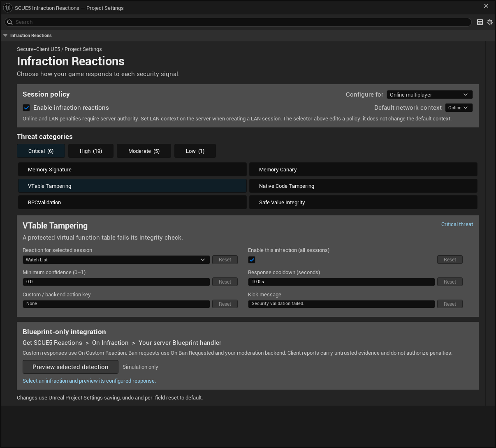The image size is (496, 448).
Task: Click the 'Changes use Unreal Project Settings' note
Action: [110, 398]
